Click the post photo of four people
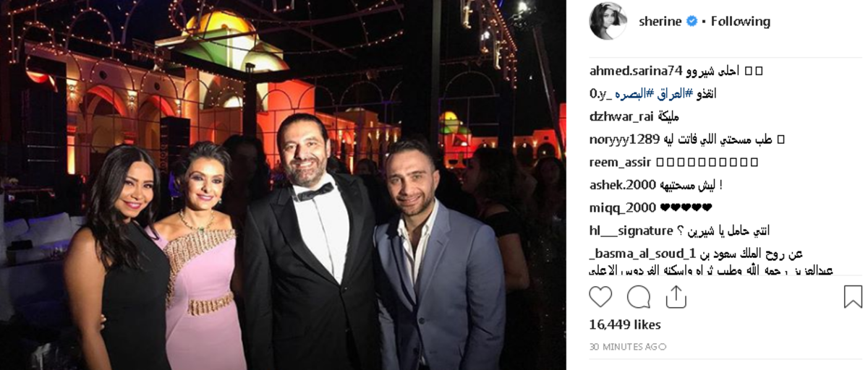This screenshot has height=370, width=868. click(x=283, y=185)
